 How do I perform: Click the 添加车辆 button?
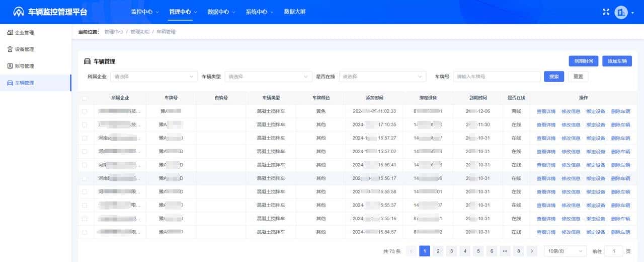[x=617, y=61]
